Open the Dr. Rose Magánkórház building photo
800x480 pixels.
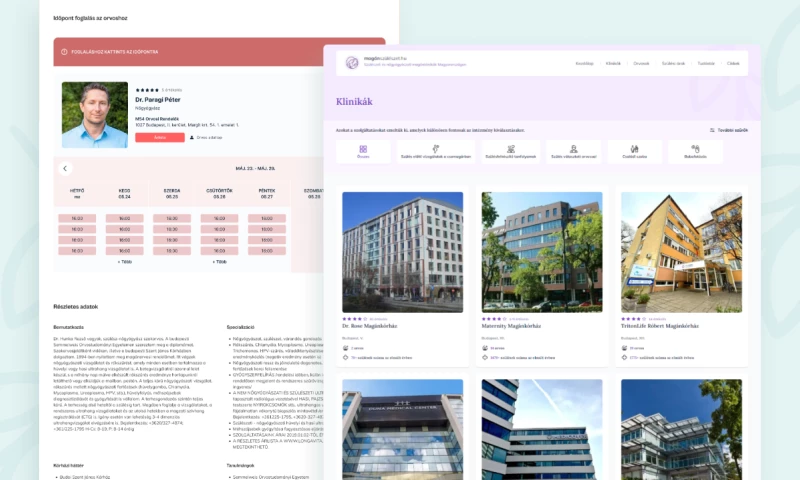click(403, 252)
